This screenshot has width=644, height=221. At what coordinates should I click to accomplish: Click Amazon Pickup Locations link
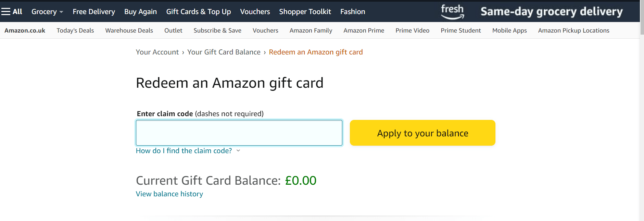tap(573, 30)
